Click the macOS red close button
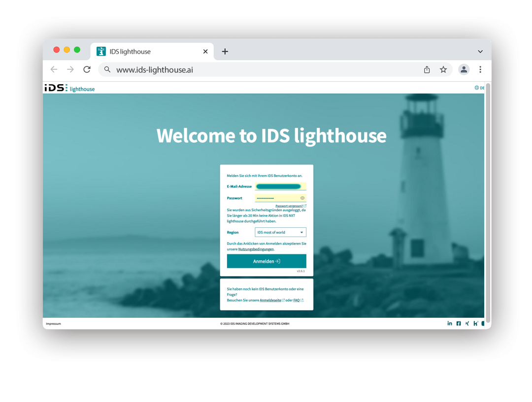Viewport: 532px width, 402px height. [57, 50]
